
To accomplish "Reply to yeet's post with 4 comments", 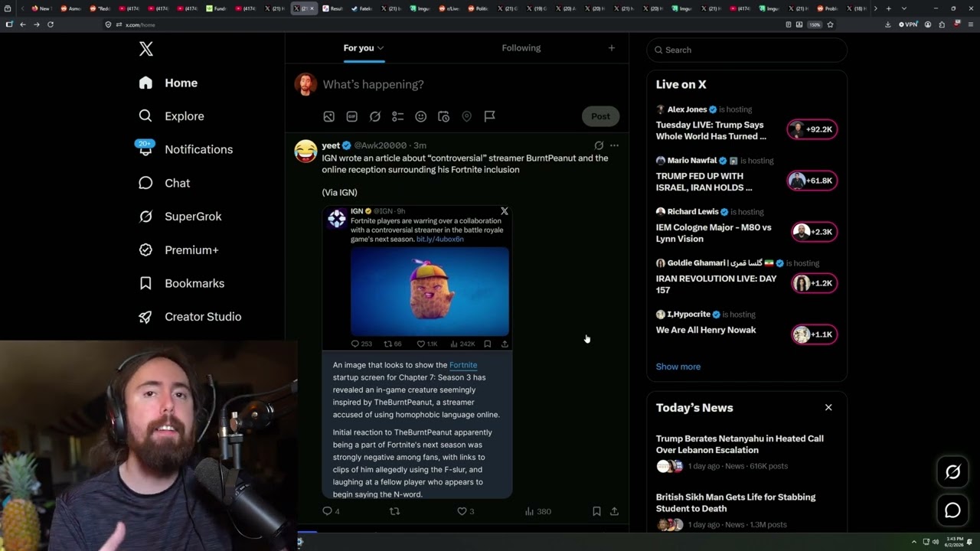I will pos(331,511).
